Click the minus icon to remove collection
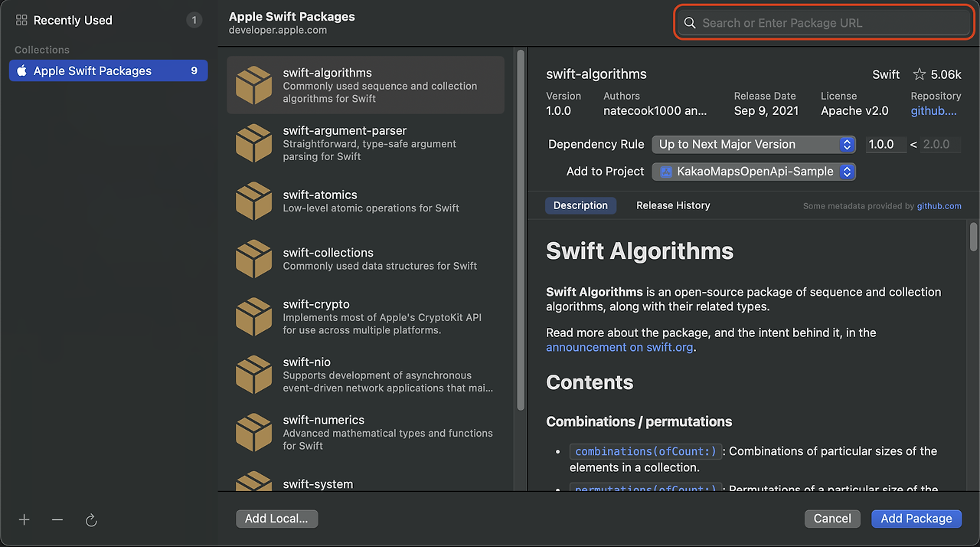This screenshot has height=547, width=980. 57,519
